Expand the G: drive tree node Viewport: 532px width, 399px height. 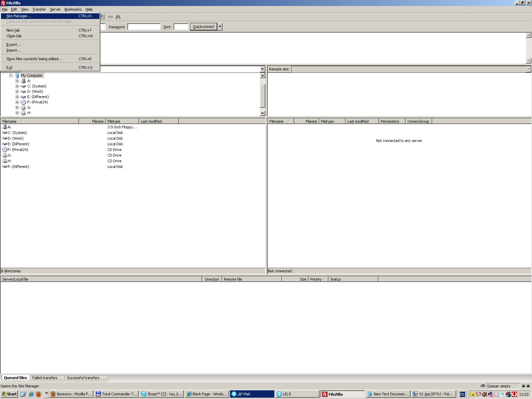point(17,107)
